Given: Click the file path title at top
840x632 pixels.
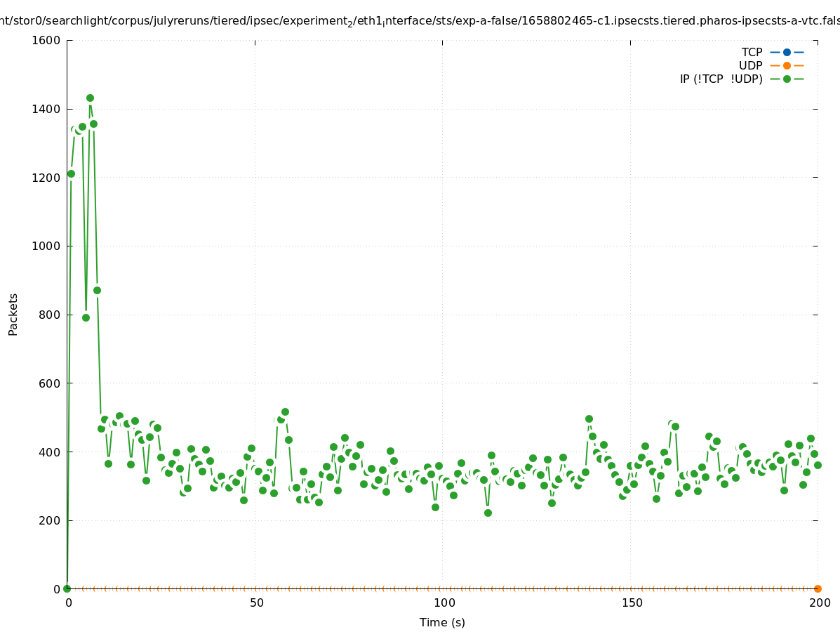Looking at the screenshot, I should tap(420, 21).
